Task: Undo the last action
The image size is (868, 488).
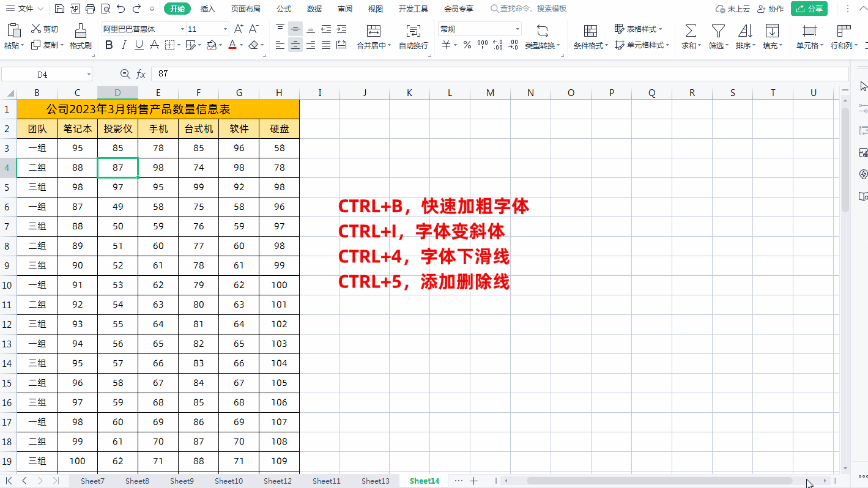Action: point(121,9)
